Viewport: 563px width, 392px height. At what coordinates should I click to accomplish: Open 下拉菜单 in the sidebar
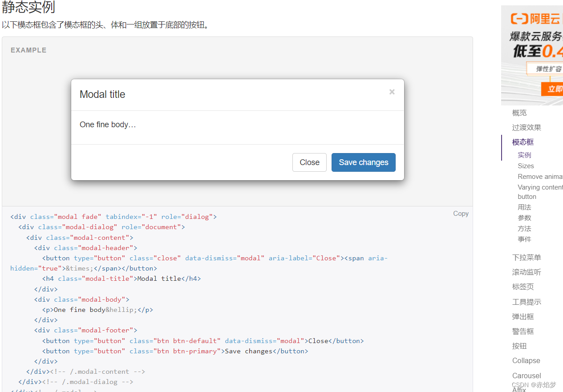527,257
